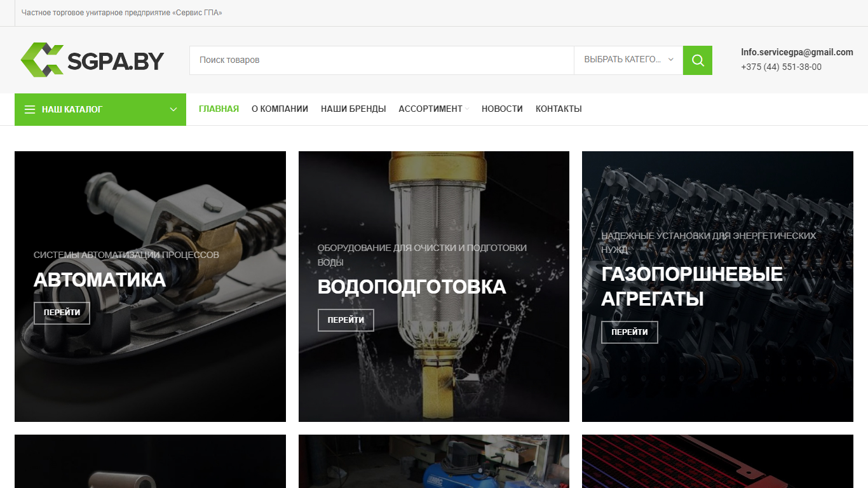Click the SGPA.BY logo

(x=93, y=60)
